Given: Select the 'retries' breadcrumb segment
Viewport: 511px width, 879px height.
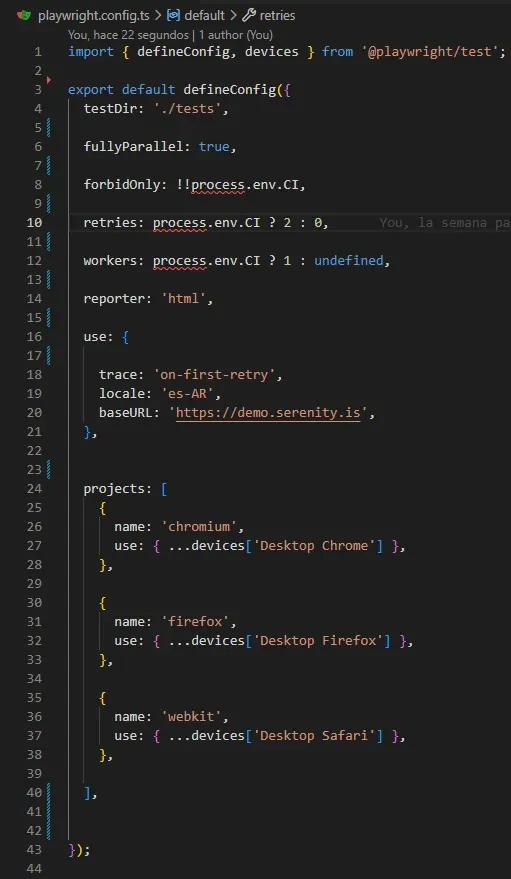Looking at the screenshot, I should coord(277,16).
